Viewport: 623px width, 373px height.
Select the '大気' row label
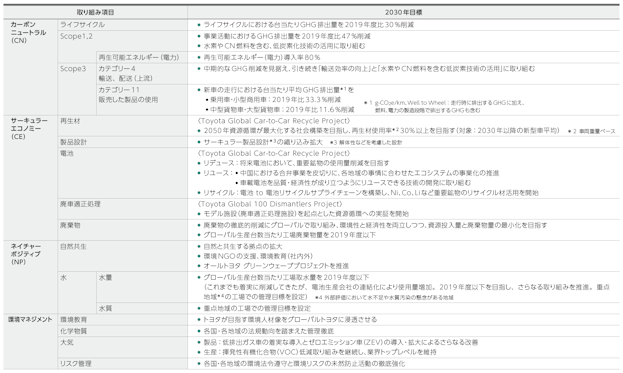[x=66, y=342]
